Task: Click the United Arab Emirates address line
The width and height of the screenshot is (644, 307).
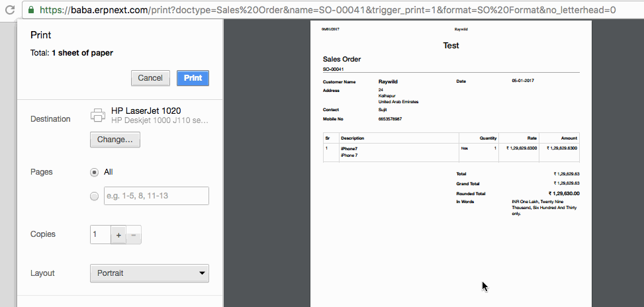Action: 398,102
